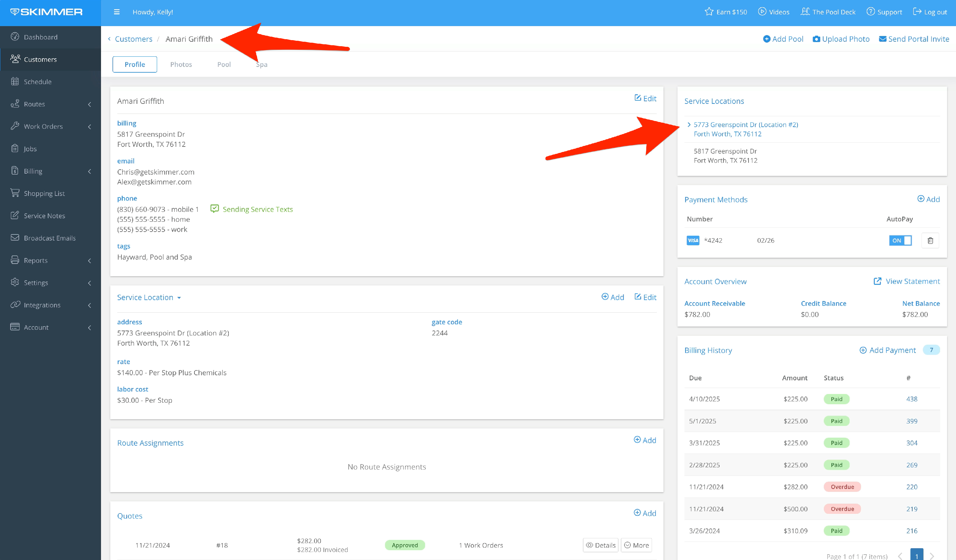Open invoice number 438
This screenshot has width=956, height=560.
(912, 399)
